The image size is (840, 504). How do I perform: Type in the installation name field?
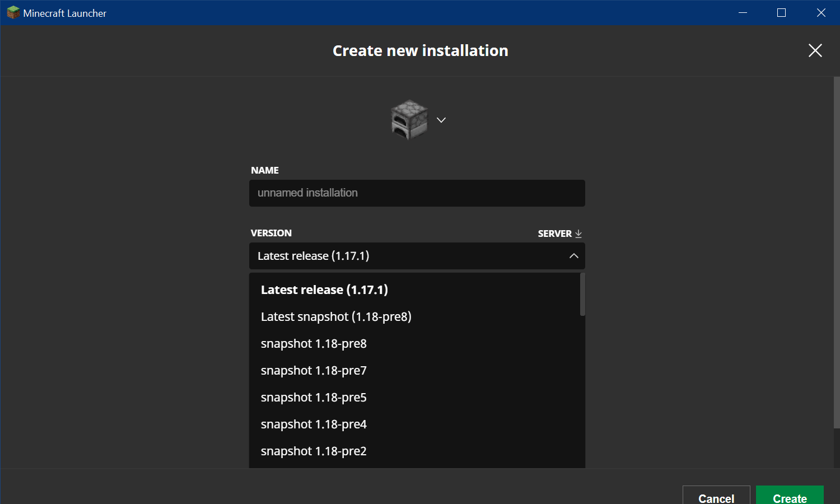pos(417,193)
